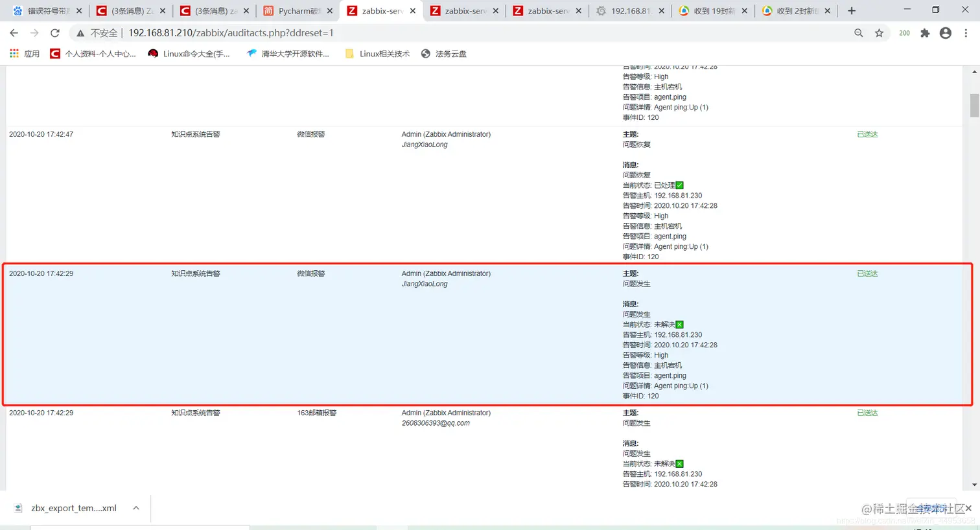The height and width of the screenshot is (530, 980).
Task: Open the Chrome three-dot menu
Action: [966, 33]
